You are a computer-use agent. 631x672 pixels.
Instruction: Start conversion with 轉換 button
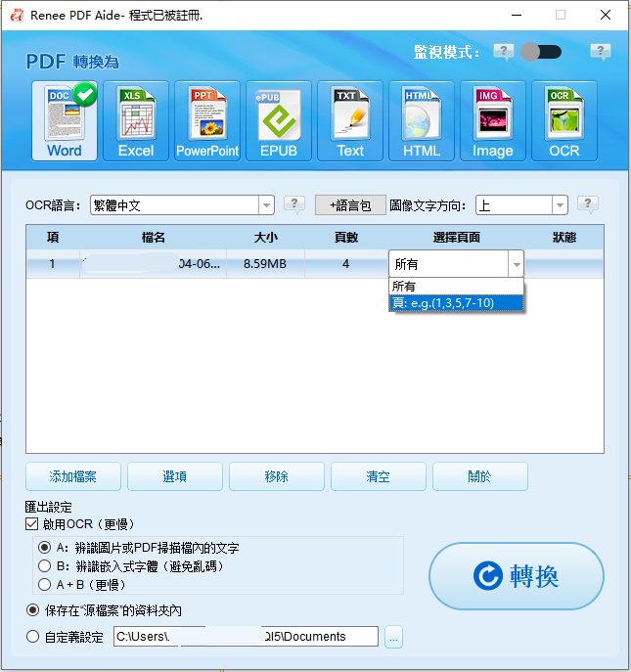point(517,576)
